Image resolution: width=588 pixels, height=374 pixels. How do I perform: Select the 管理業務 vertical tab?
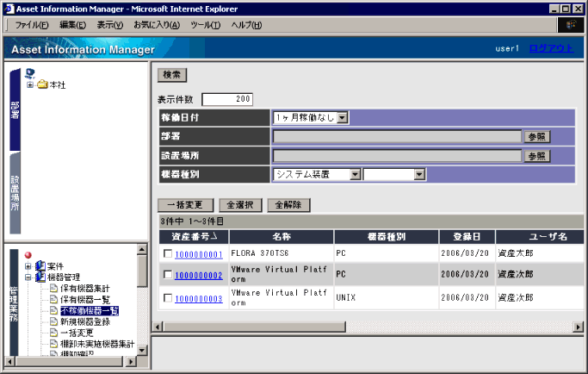(x=14, y=302)
